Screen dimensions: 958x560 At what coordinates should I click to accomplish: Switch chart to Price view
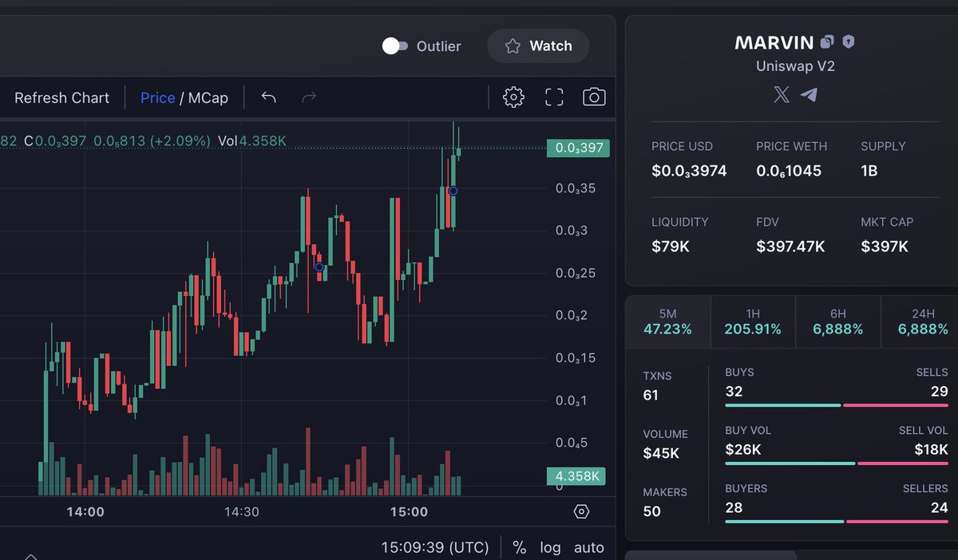click(x=157, y=97)
